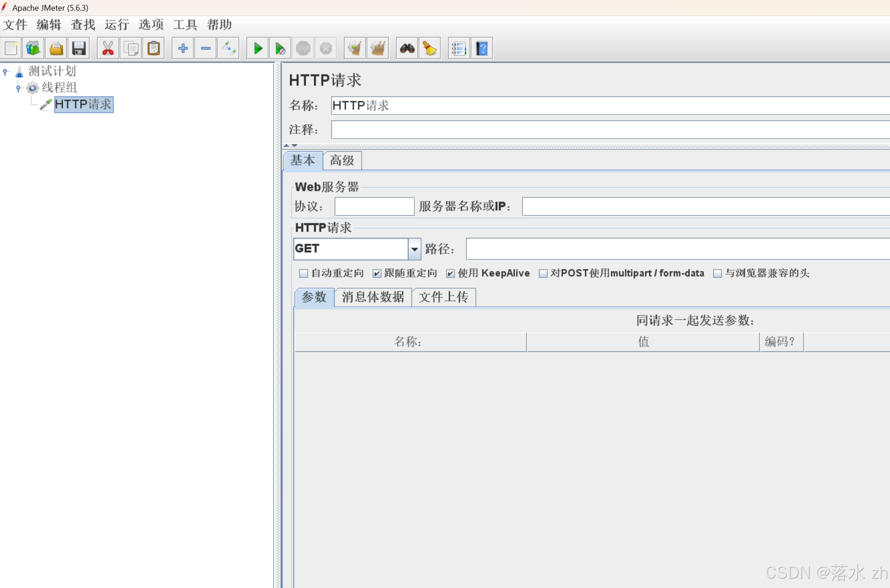Select 线程组 in the tree
The image size is (890, 588).
click(59, 88)
